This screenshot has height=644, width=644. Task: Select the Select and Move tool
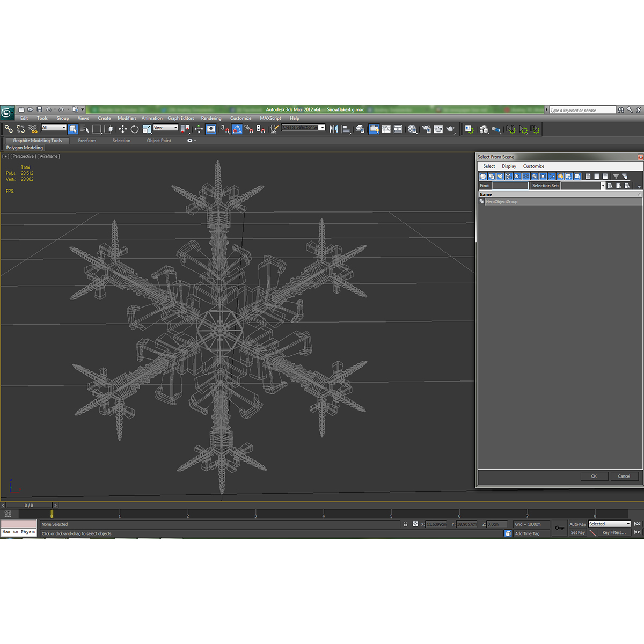click(x=122, y=129)
